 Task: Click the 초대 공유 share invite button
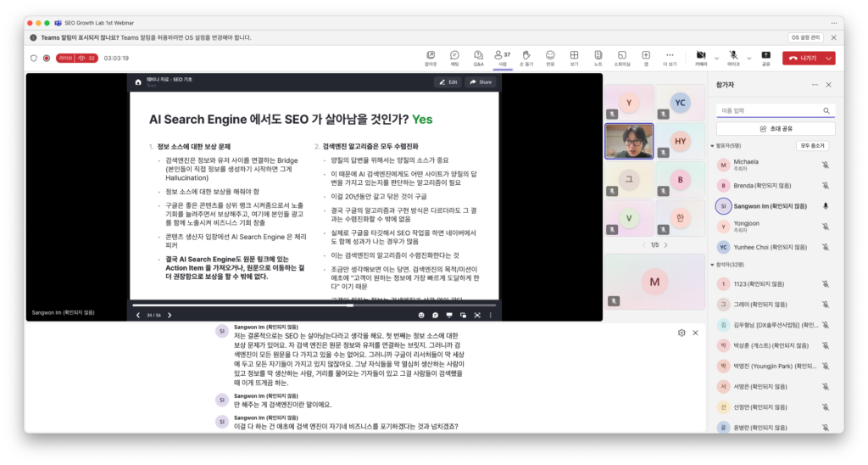776,129
